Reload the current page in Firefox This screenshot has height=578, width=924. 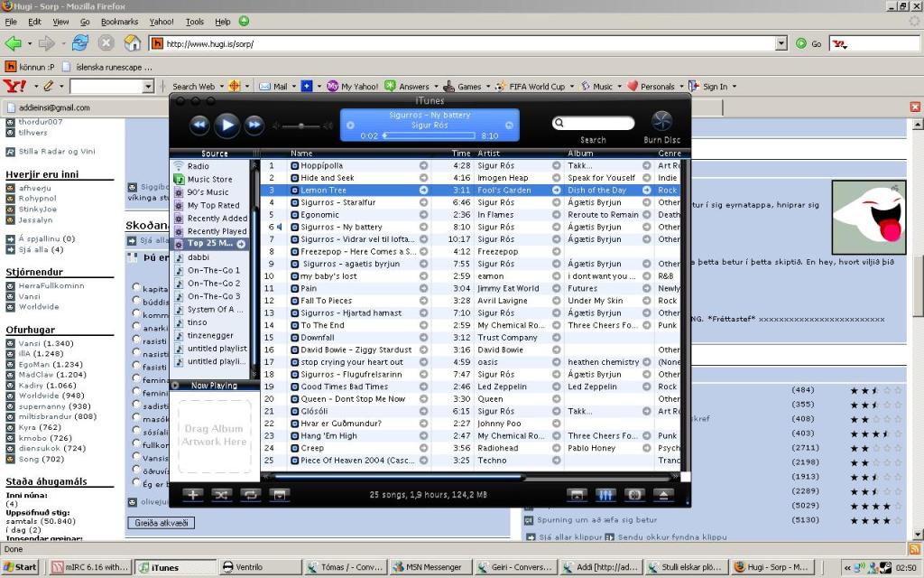coord(80,43)
